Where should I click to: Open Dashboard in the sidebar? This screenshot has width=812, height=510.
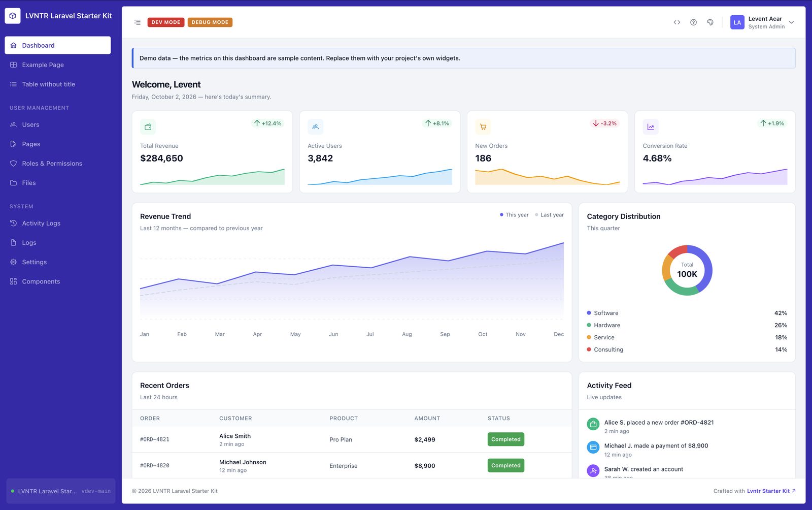(x=58, y=45)
